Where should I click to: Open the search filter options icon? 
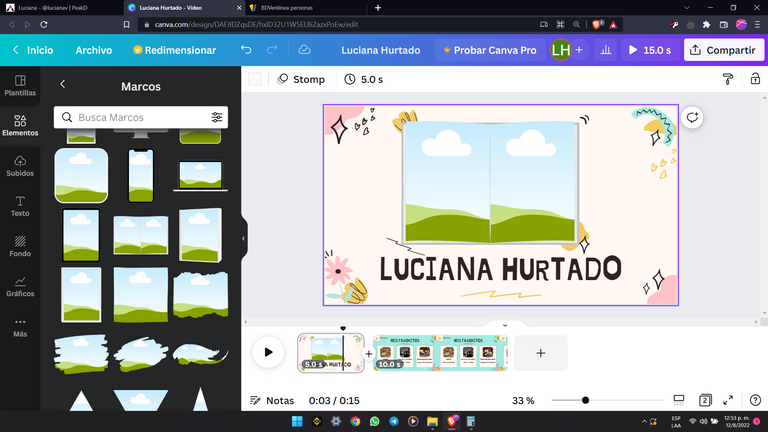[x=216, y=117]
